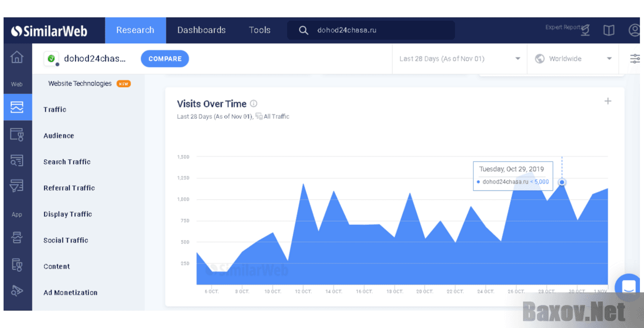The height and width of the screenshot is (328, 644).
Task: Click the search field showing dohod24chasa.ru
Action: [x=372, y=30]
